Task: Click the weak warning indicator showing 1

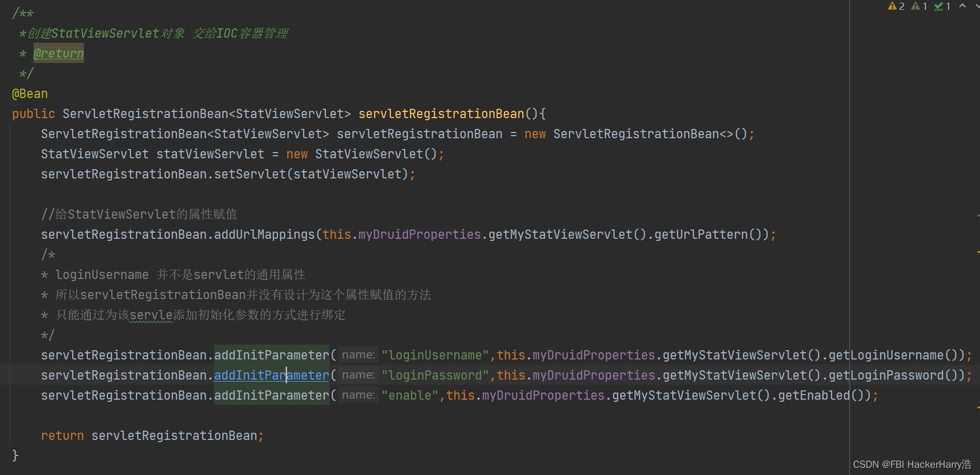Action: pos(919,6)
